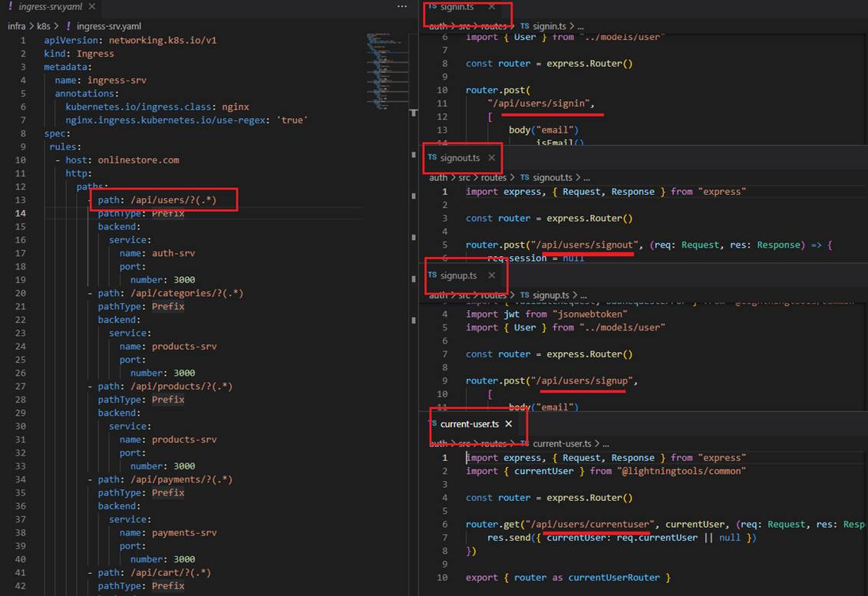
Task: Close the current-user.ts tab
Action: pos(508,423)
